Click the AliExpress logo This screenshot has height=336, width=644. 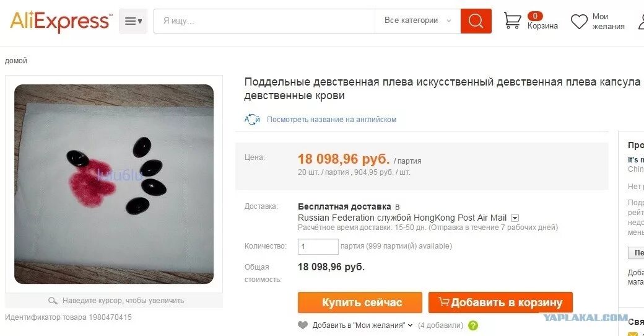point(61,21)
